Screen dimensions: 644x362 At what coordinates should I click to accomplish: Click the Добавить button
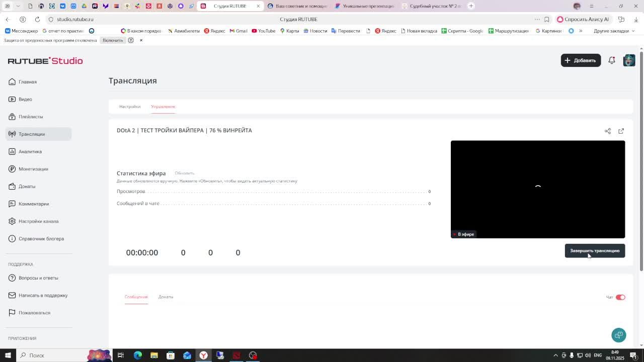[581, 60]
